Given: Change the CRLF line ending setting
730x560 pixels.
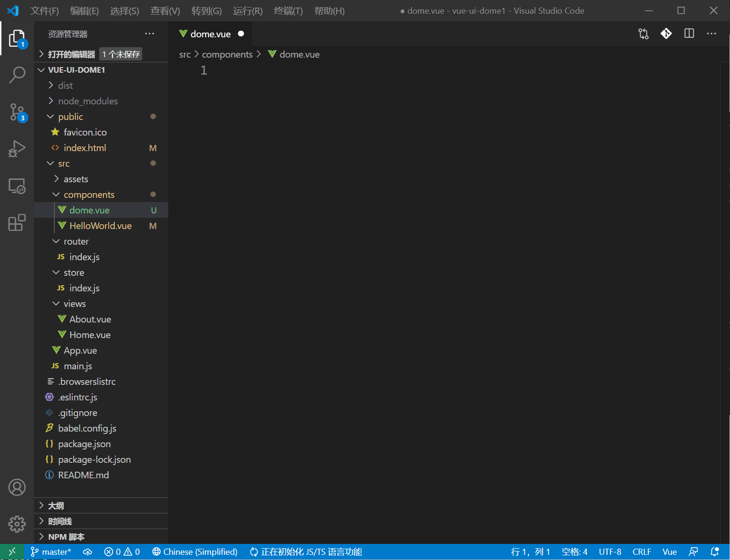Looking at the screenshot, I should pyautogui.click(x=641, y=552).
